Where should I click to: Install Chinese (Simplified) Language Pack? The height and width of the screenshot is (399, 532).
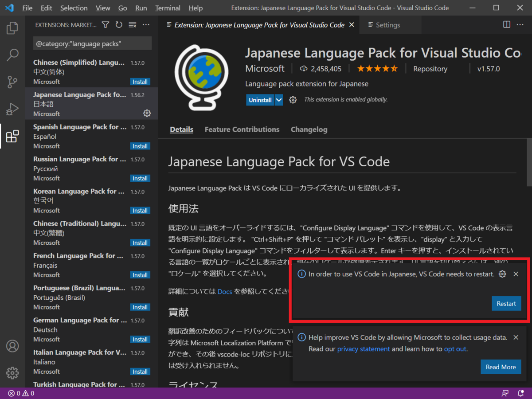[x=140, y=82]
